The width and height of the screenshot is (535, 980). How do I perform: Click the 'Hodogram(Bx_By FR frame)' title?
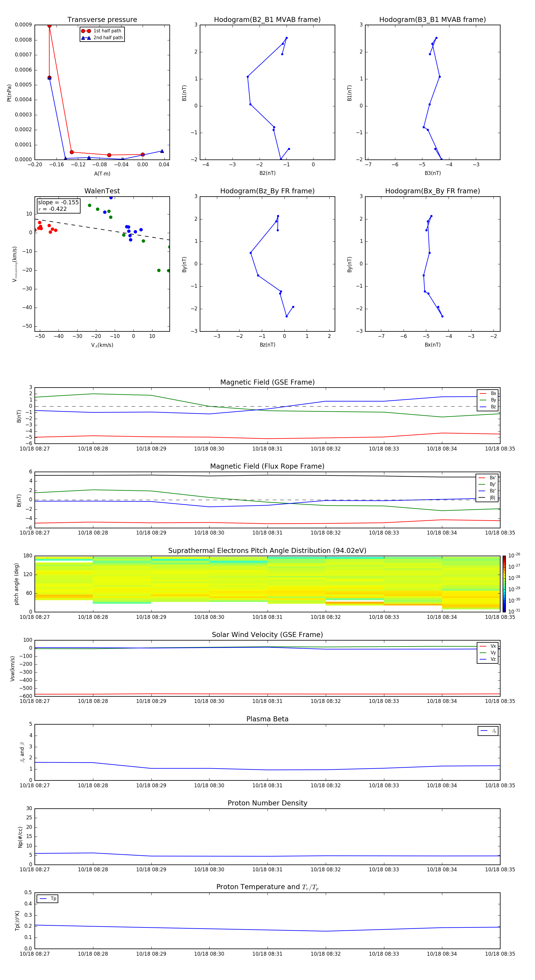[432, 191]
